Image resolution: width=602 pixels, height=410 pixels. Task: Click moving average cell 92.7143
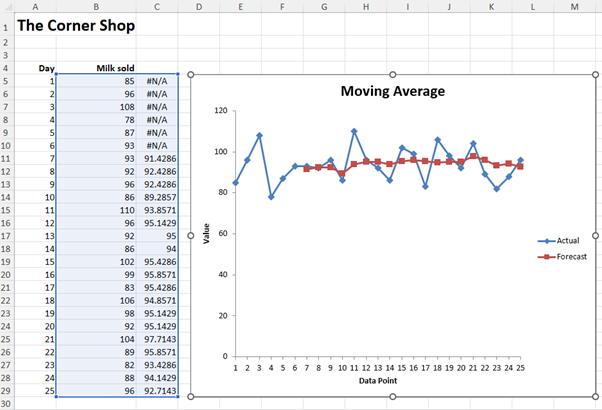pyautogui.click(x=157, y=391)
